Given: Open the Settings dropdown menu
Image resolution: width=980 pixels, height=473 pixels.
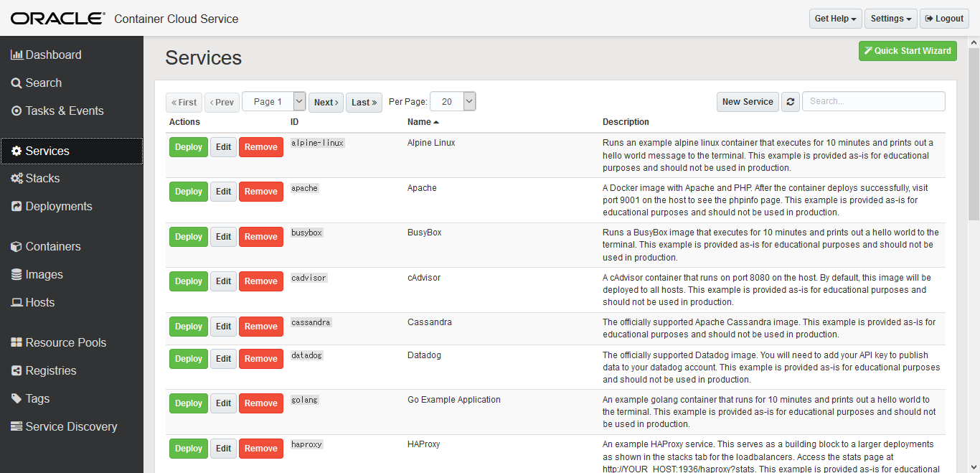Looking at the screenshot, I should (x=892, y=19).
